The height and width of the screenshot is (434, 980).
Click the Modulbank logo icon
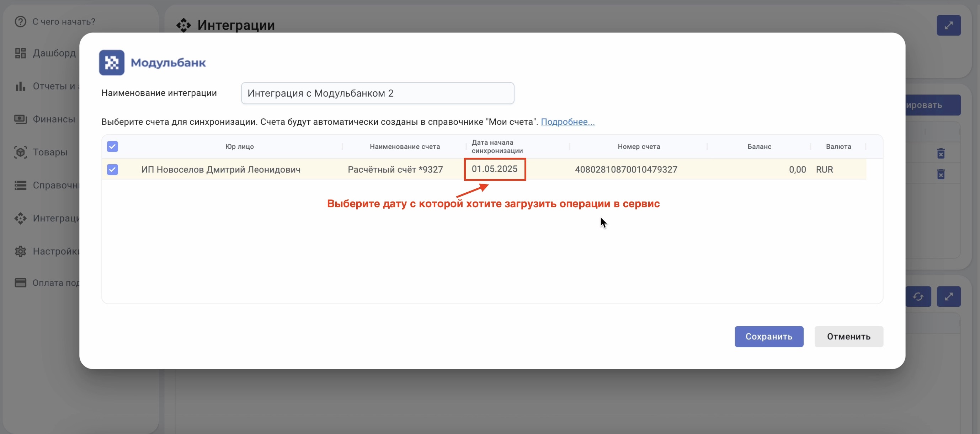[111, 63]
